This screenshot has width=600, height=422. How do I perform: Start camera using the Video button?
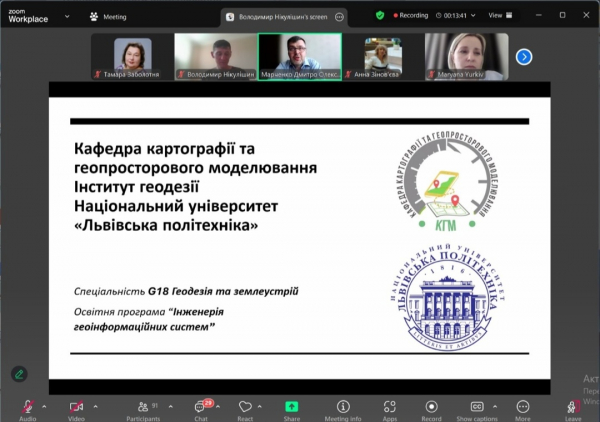click(x=76, y=407)
